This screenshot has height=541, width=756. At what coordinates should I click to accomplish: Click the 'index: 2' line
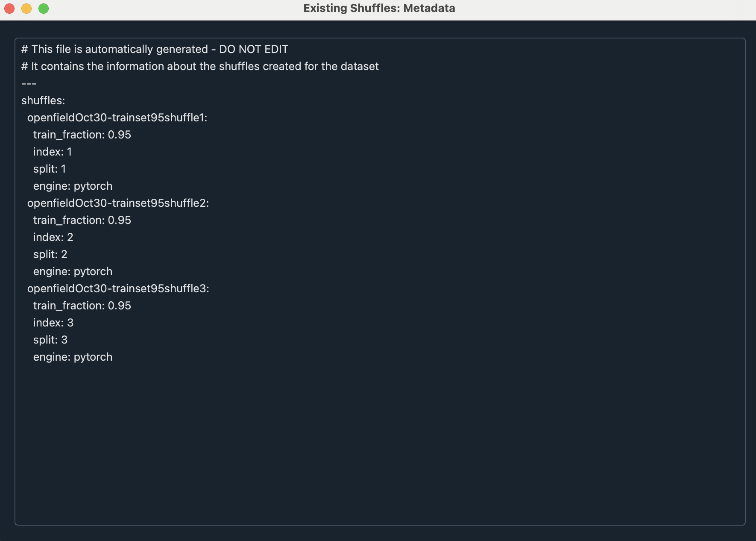[x=53, y=237]
